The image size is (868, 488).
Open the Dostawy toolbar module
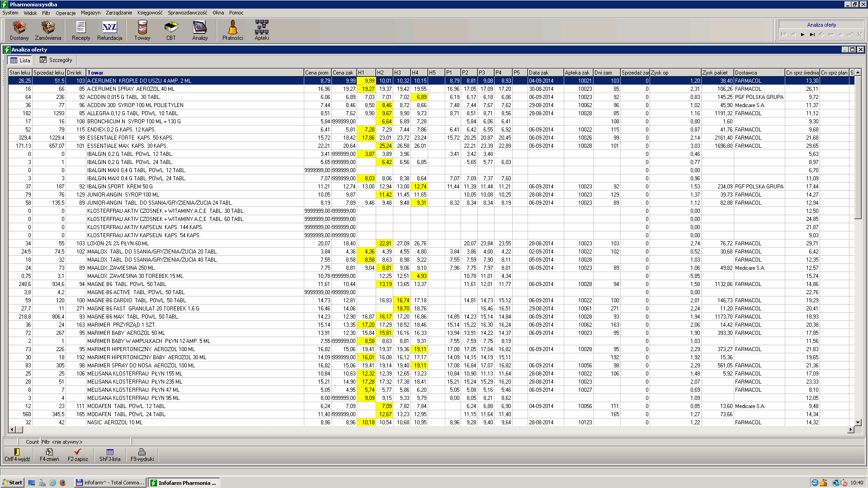(19, 30)
